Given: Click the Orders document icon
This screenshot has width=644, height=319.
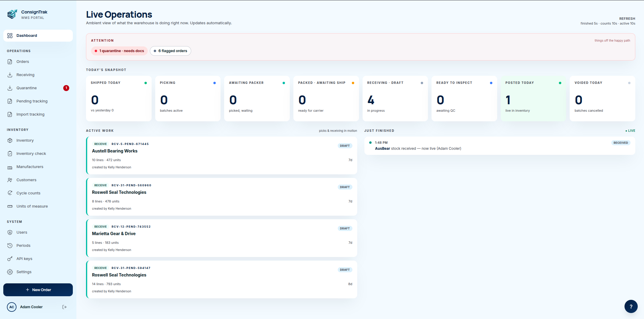Looking at the screenshot, I should click(10, 62).
